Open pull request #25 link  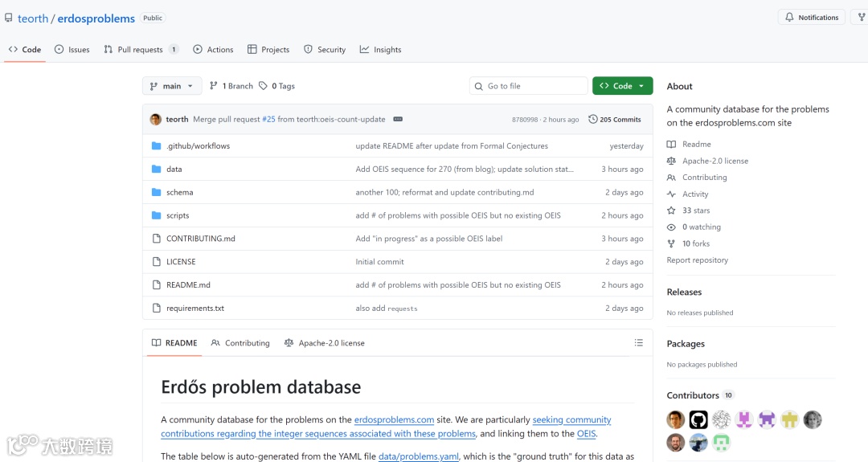pos(268,119)
